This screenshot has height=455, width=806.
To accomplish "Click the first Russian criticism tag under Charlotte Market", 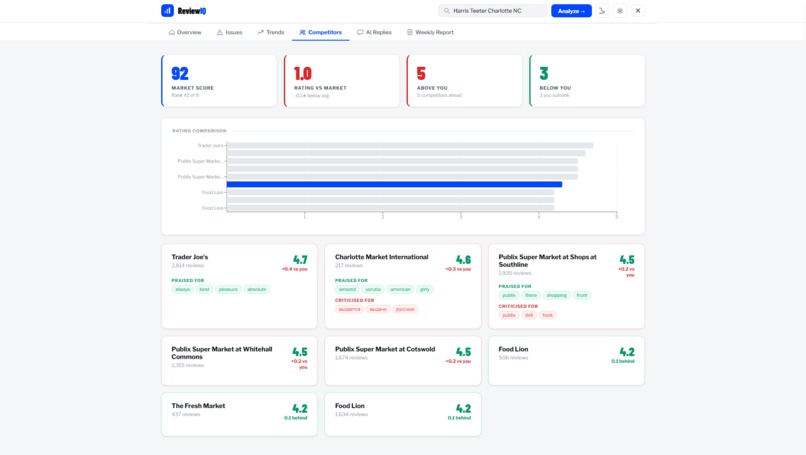I will (350, 309).
